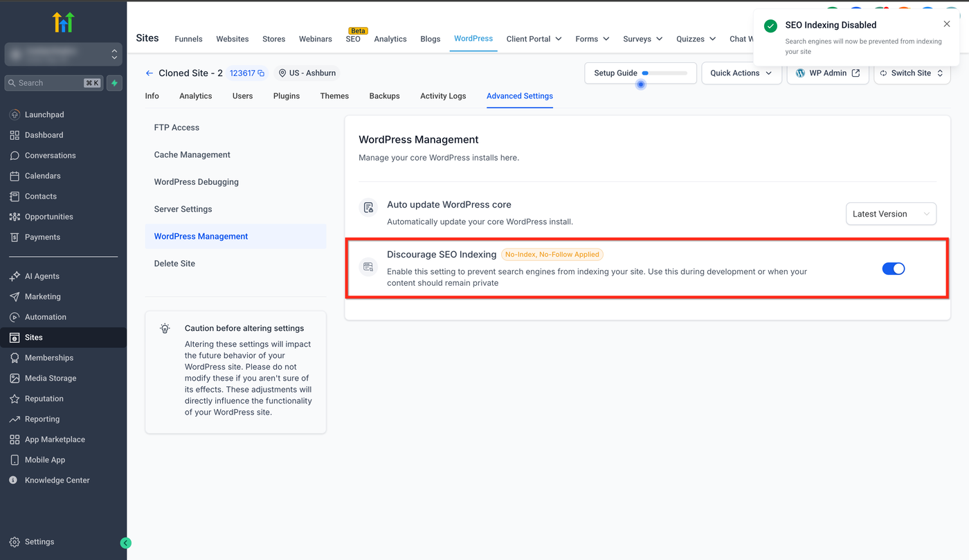Click the copy icon beside site ID 123617
The height and width of the screenshot is (560, 969).
pos(261,73)
